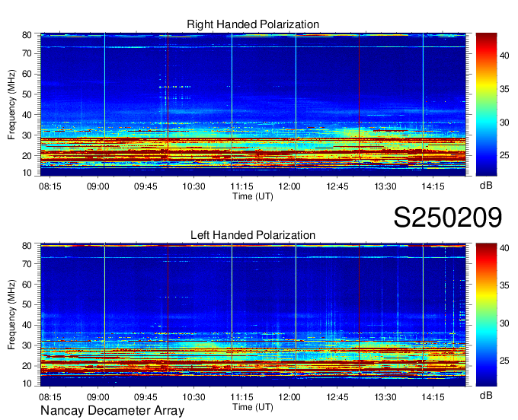
Task: Click the dB label under bottom colorbar
Action: coord(486,395)
